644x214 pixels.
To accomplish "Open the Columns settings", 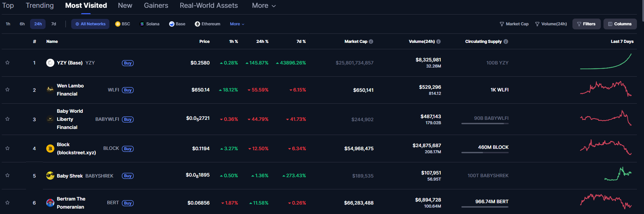I will coord(620,24).
